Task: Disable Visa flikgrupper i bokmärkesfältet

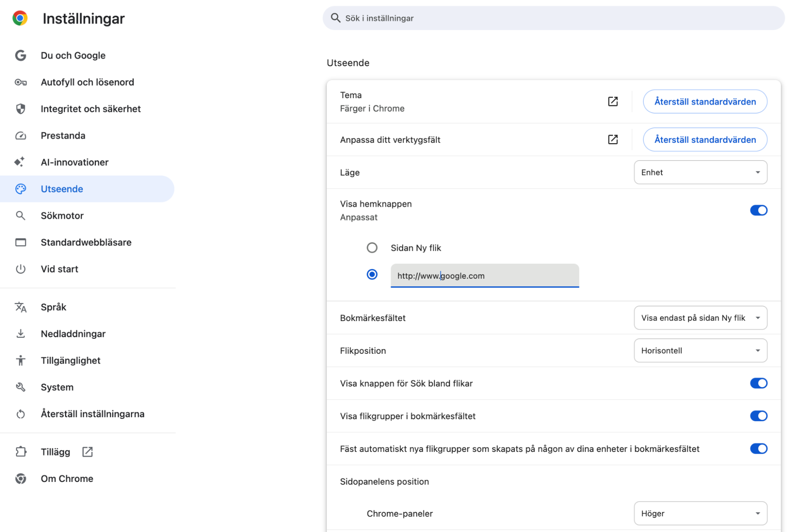Action: tap(758, 416)
